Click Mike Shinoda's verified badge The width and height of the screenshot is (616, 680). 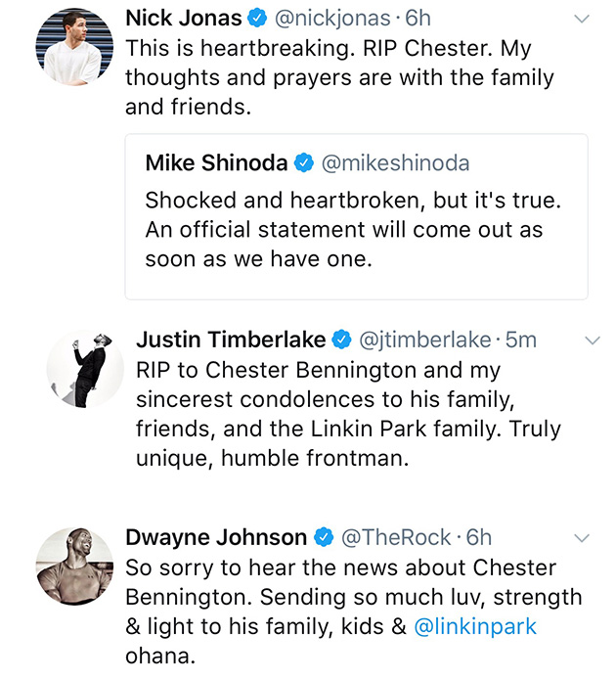click(x=304, y=163)
